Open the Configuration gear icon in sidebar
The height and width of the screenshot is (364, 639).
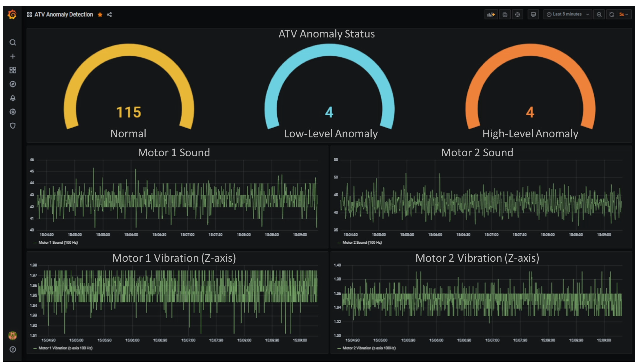[x=13, y=112]
